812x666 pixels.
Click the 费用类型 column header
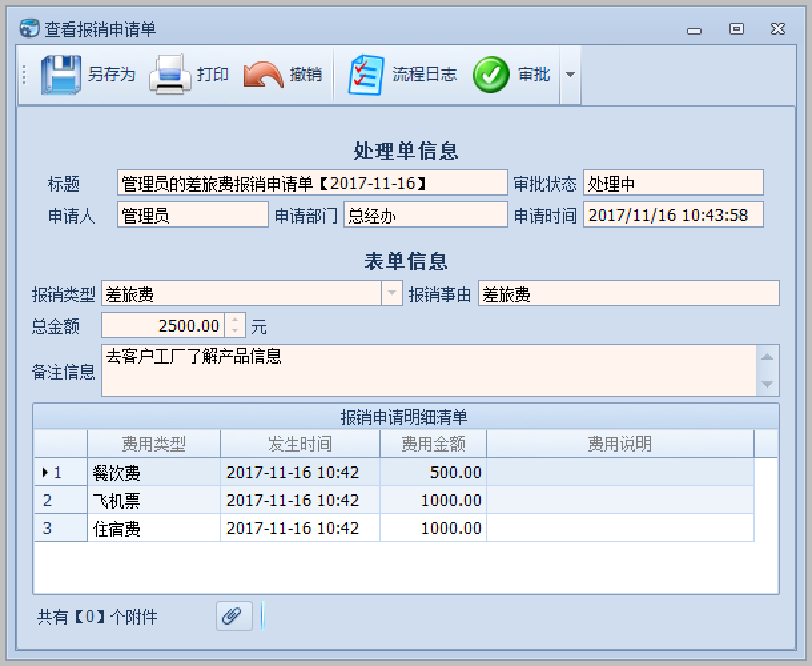154,444
